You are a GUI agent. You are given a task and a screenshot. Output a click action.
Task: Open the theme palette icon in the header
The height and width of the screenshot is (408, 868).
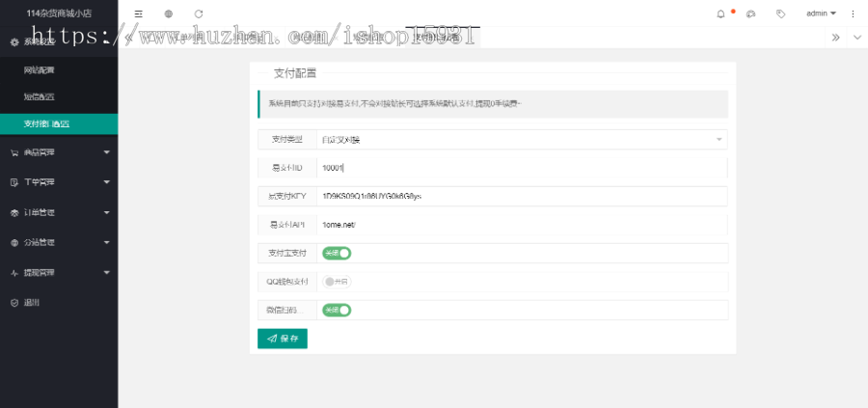750,14
